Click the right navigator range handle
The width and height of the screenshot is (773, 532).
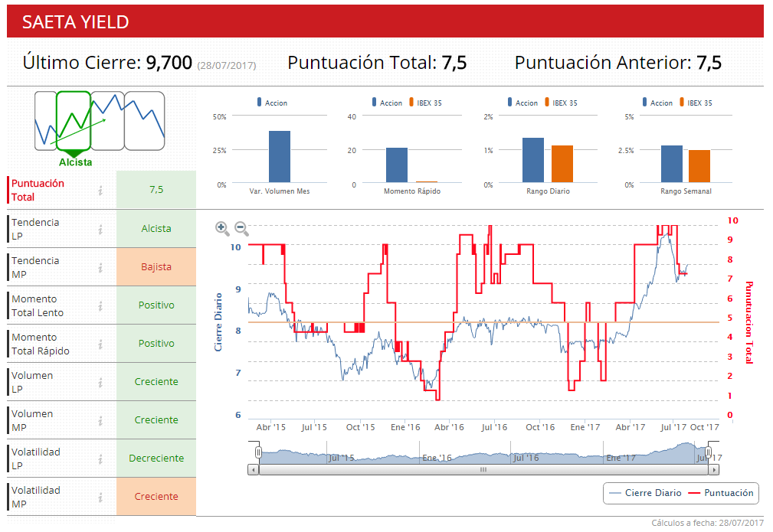pyautogui.click(x=709, y=452)
